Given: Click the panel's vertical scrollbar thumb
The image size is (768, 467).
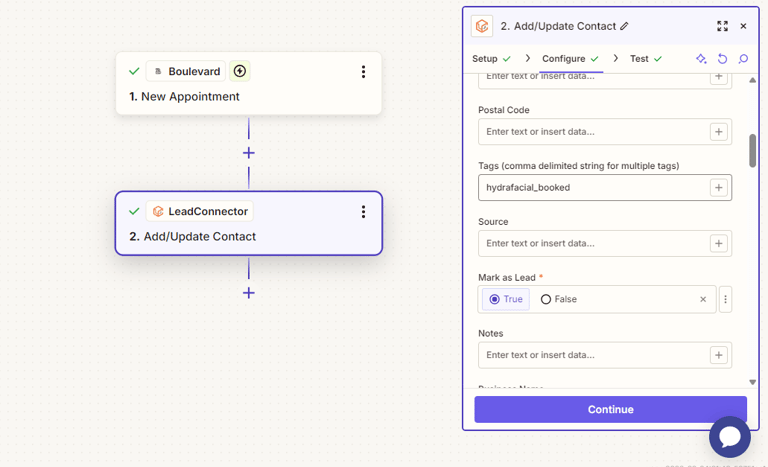Looking at the screenshot, I should pos(752,150).
